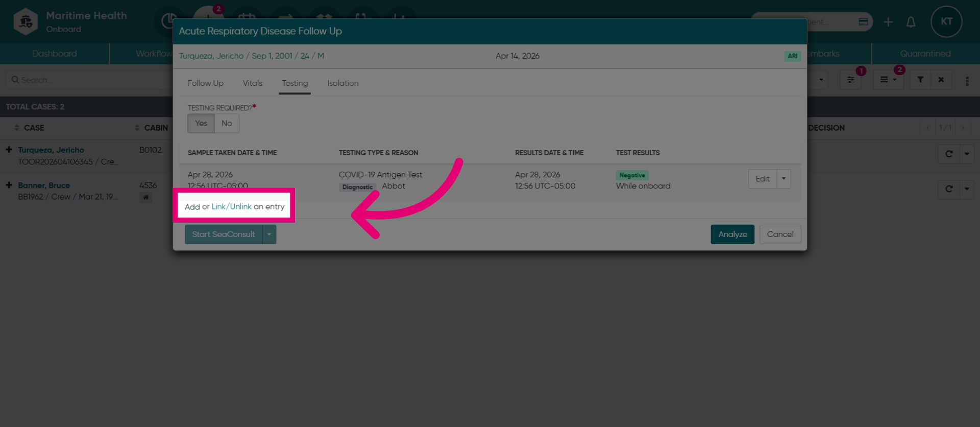
Task: Select No for Testing Required
Action: (227, 123)
